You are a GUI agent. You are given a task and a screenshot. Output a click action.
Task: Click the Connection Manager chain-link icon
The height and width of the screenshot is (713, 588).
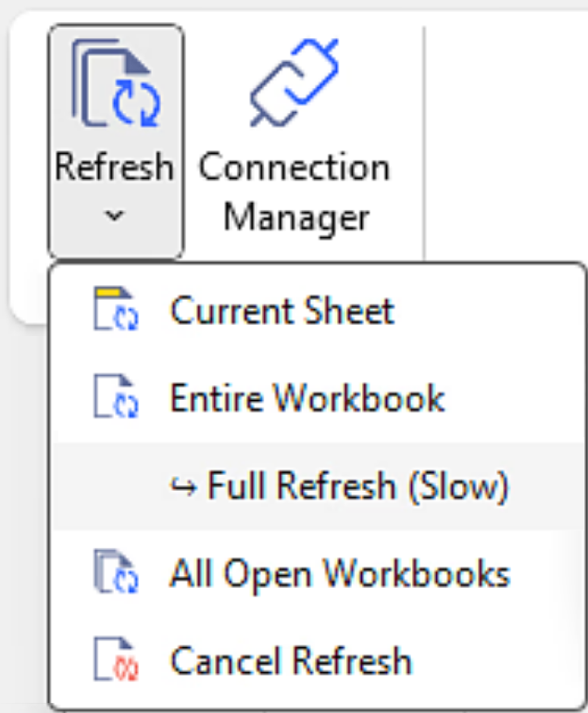pyautogui.click(x=294, y=82)
